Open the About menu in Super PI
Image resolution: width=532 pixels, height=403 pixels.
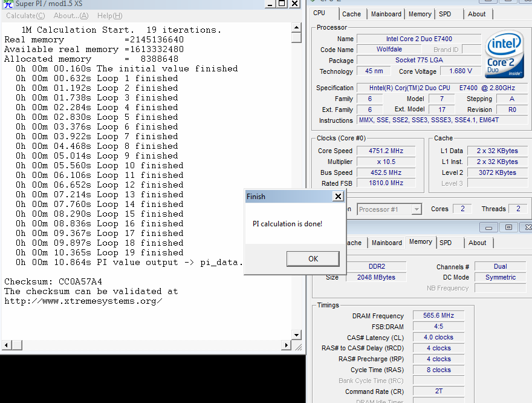(x=71, y=16)
